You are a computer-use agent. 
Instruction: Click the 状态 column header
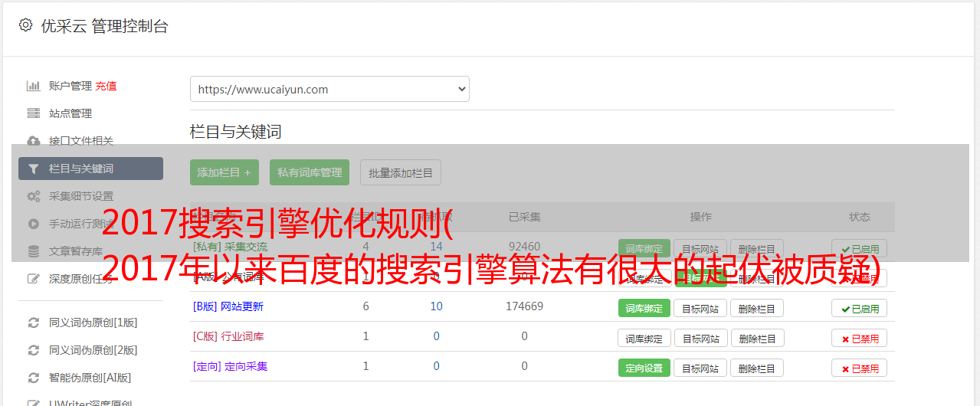[x=860, y=217]
